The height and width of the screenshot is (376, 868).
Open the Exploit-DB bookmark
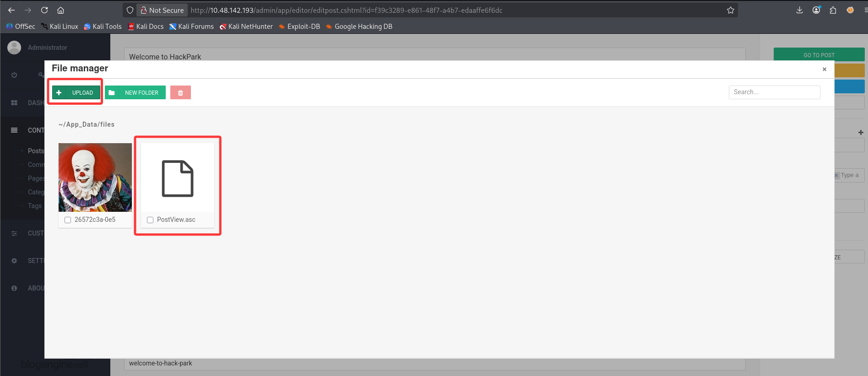click(299, 27)
